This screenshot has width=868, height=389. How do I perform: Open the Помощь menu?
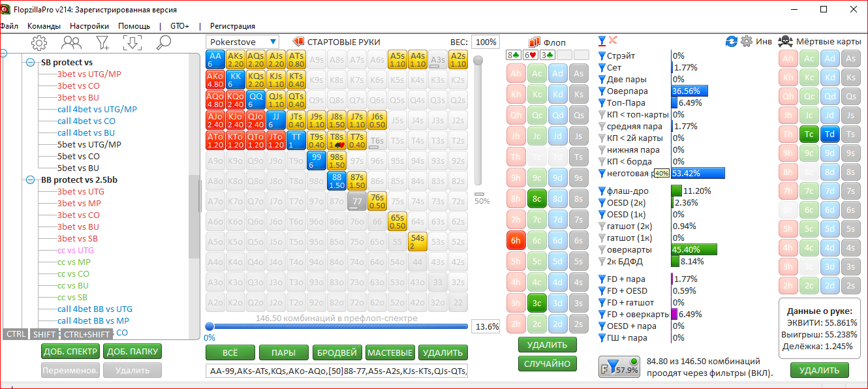click(x=134, y=26)
